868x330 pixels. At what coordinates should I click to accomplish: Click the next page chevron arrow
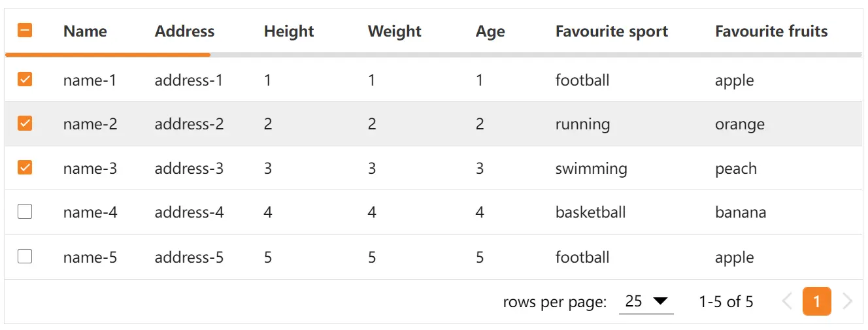(x=848, y=301)
